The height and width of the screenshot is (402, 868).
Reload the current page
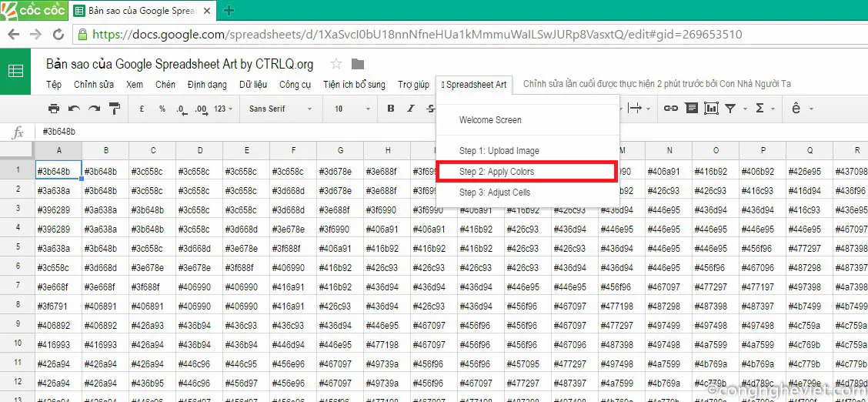pos(58,35)
